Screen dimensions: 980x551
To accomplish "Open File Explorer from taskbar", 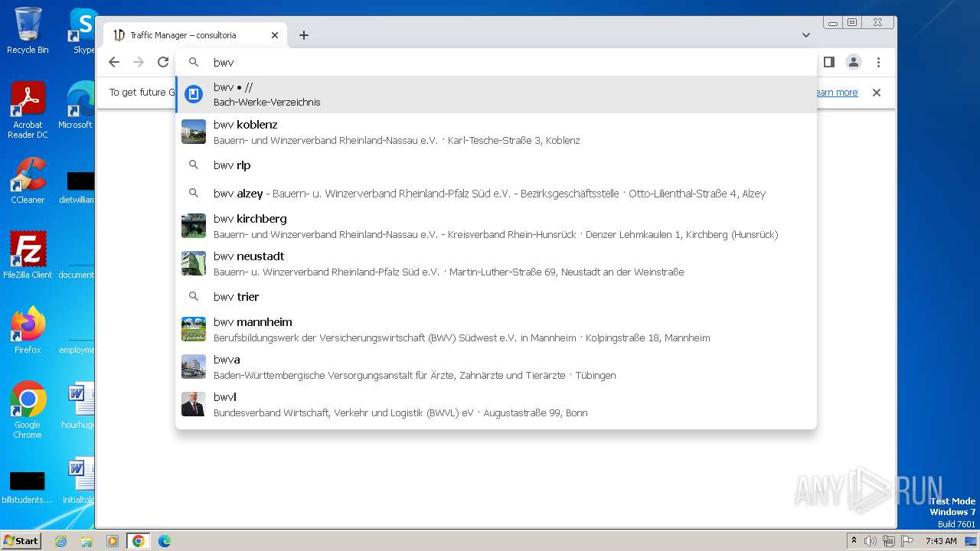I will click(x=87, y=541).
